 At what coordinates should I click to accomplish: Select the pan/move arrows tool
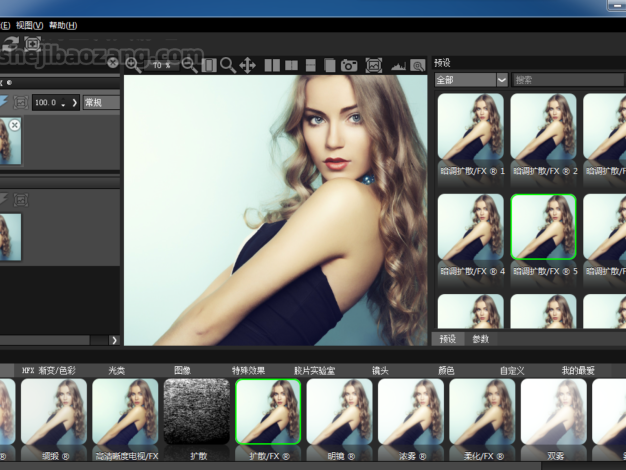[247, 65]
